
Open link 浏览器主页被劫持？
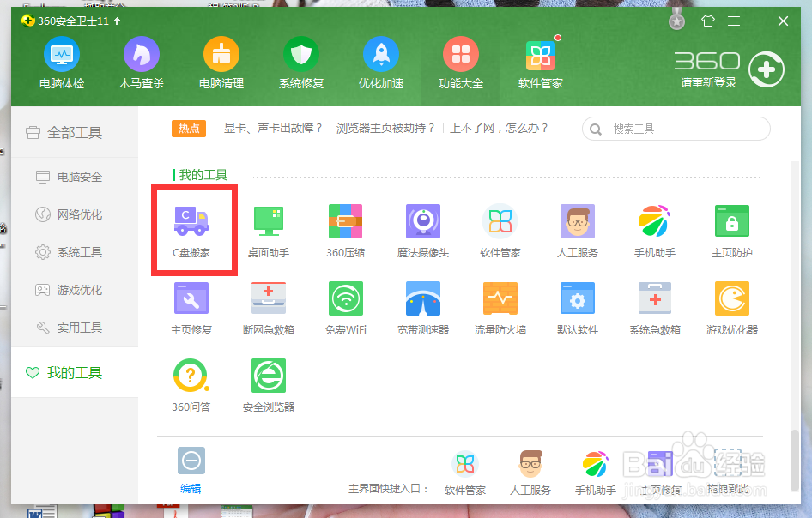385,129
